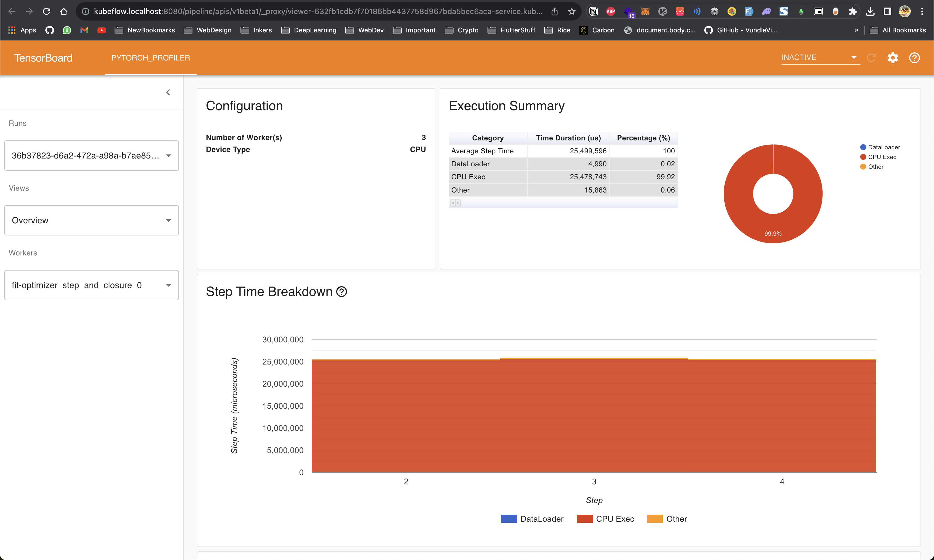Open Step Time Breakdown help tooltip icon
The width and height of the screenshot is (934, 560).
tap(341, 292)
